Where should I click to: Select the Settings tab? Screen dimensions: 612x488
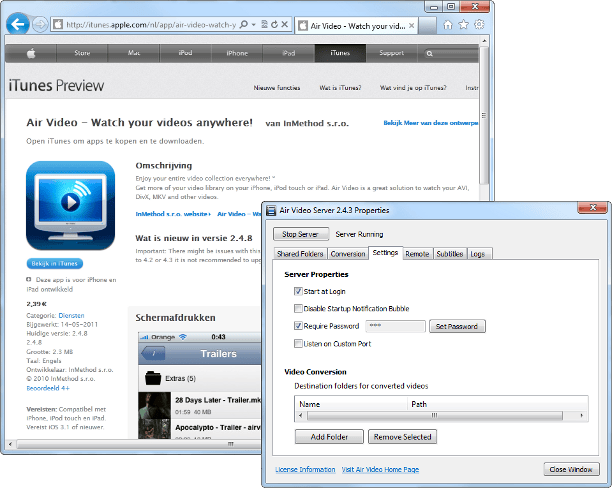click(x=385, y=253)
